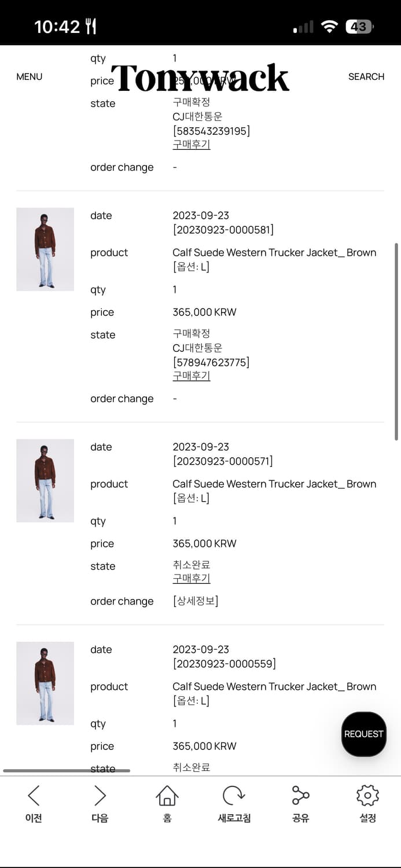Open jacket thumbnail for order 20230923-0000581

click(45, 249)
